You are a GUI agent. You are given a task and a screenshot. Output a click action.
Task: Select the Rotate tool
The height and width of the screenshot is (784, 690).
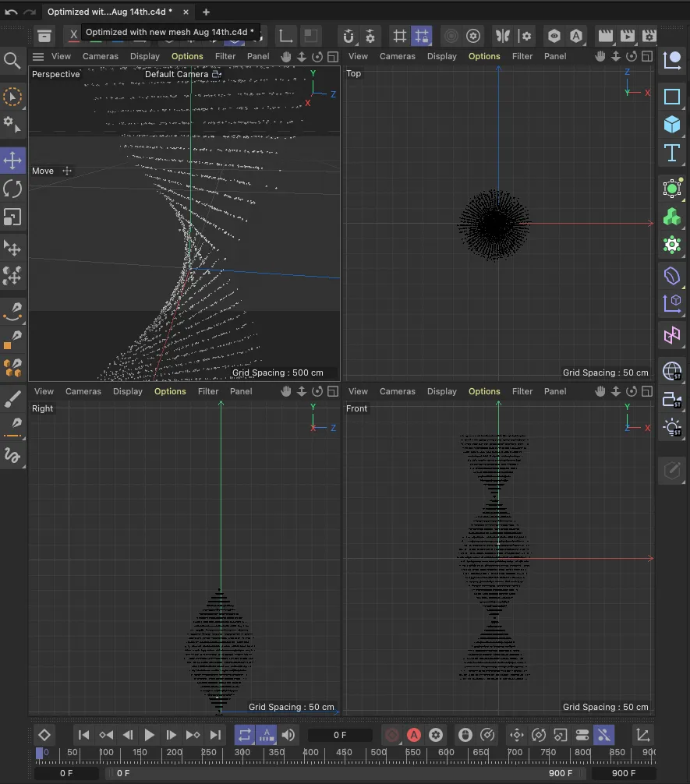tap(12, 189)
